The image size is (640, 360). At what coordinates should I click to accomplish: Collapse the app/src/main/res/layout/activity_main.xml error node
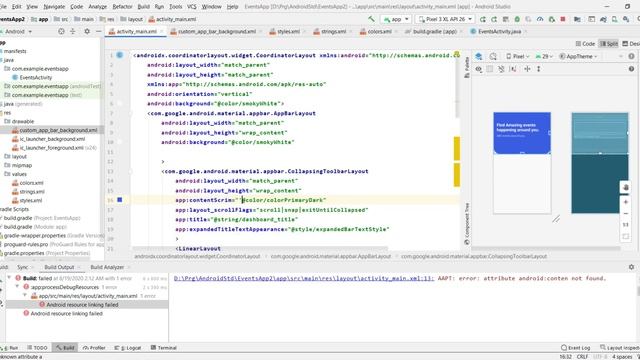coord(25,296)
